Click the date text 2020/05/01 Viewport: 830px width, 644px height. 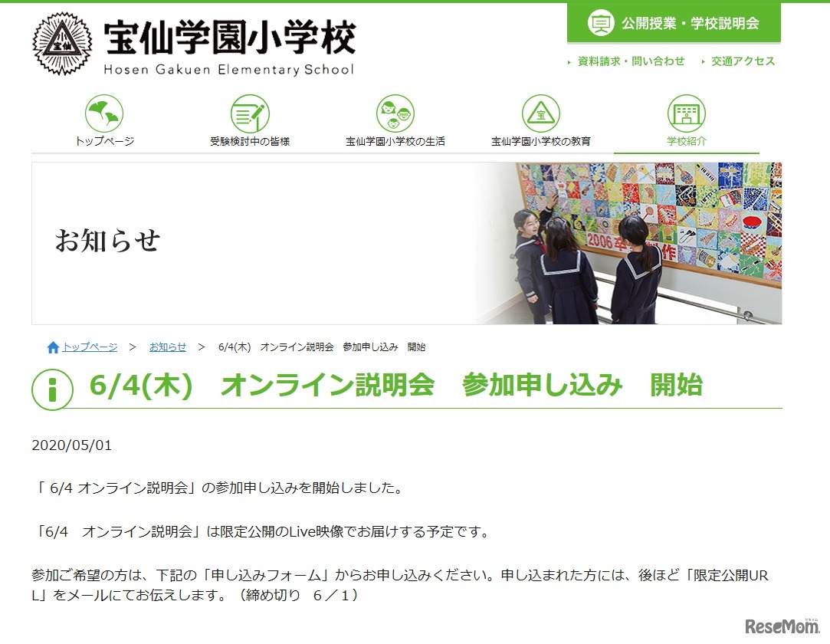[72, 445]
